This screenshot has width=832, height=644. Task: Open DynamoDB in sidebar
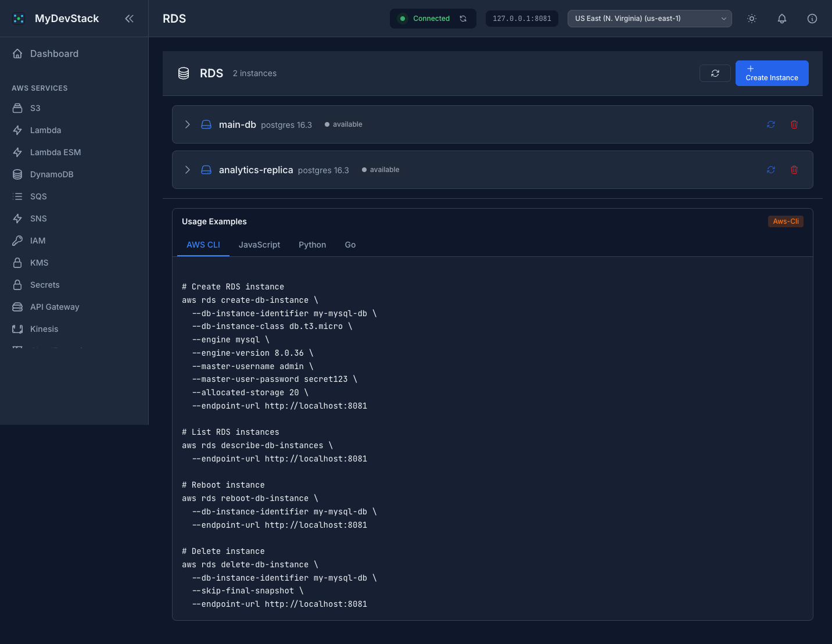click(x=74, y=174)
